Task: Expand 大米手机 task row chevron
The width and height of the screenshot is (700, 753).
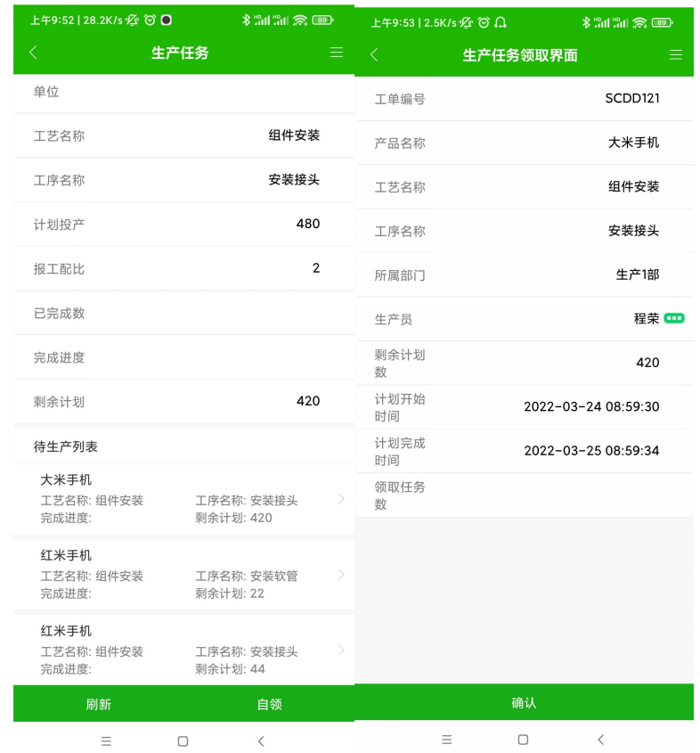Action: [341, 499]
